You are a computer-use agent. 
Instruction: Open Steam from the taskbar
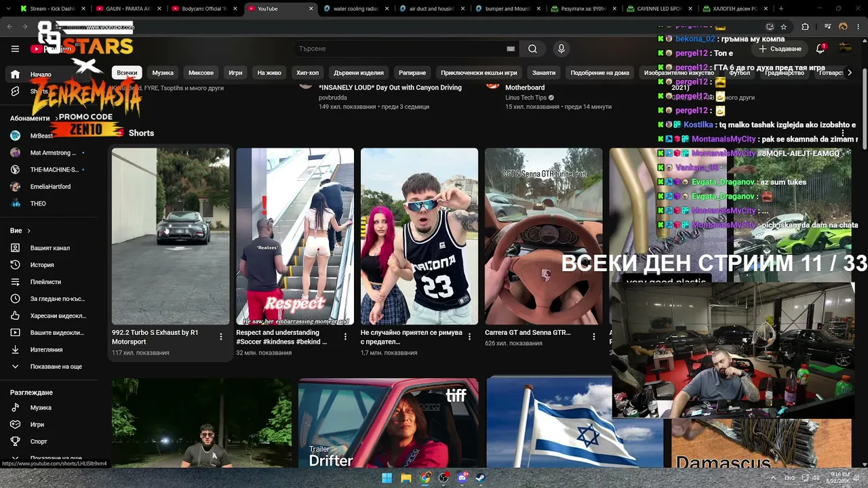point(481,478)
